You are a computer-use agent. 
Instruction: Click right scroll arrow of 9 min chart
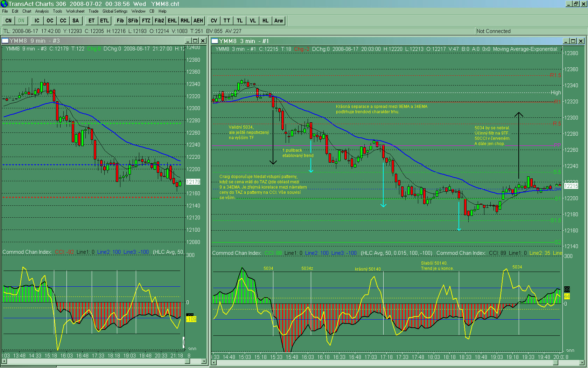pyautogui.click(x=204, y=361)
